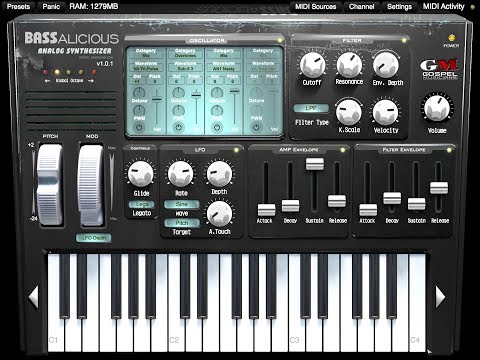Click the Cutoff knob
The width and height of the screenshot is (480, 360).
tap(312, 65)
